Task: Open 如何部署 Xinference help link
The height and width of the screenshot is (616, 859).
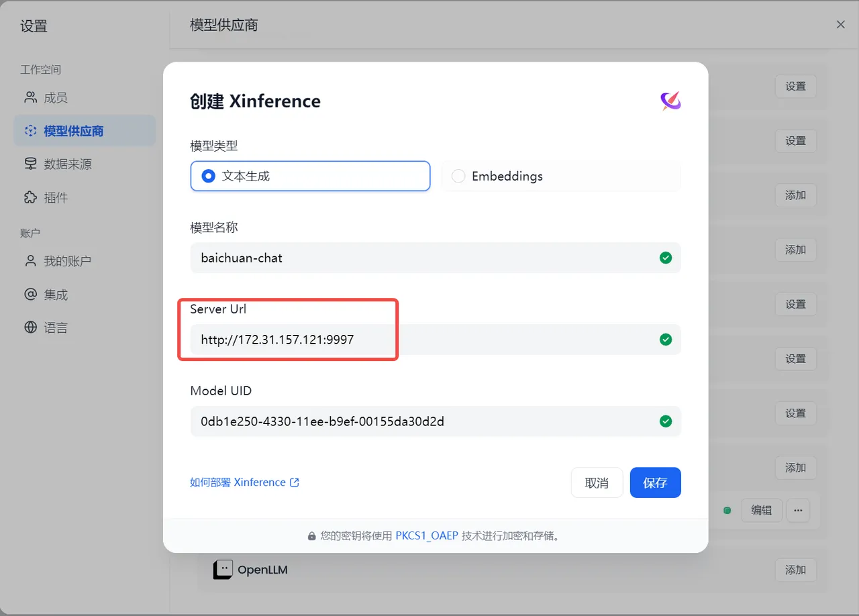Action: click(244, 482)
